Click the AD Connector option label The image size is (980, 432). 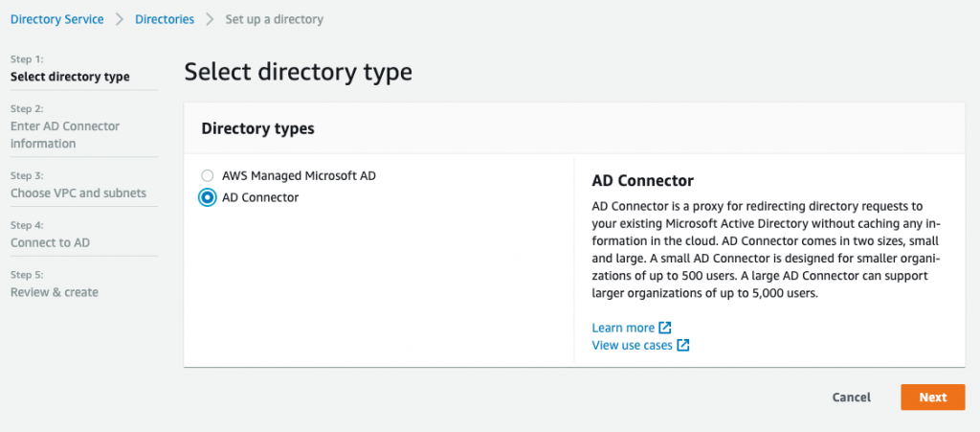(x=260, y=197)
